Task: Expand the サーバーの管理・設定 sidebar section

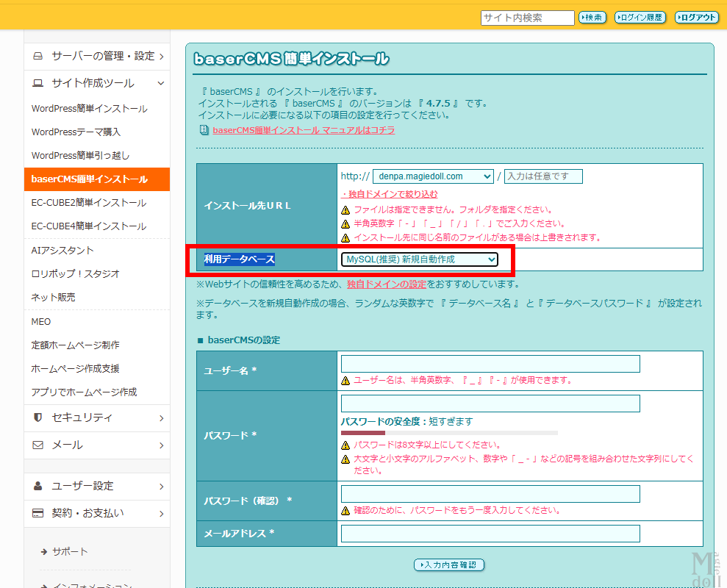Action: pos(161,57)
